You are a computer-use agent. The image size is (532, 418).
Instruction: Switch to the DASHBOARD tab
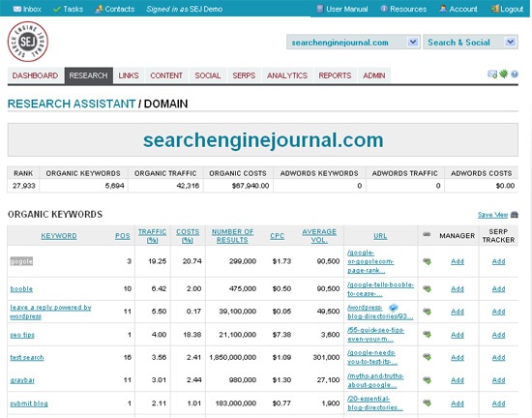point(35,75)
